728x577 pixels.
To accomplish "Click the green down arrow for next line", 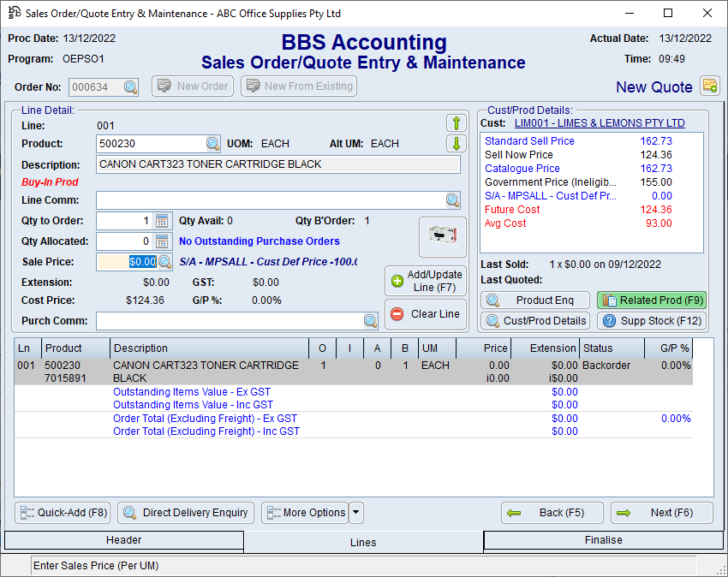I will [455, 144].
